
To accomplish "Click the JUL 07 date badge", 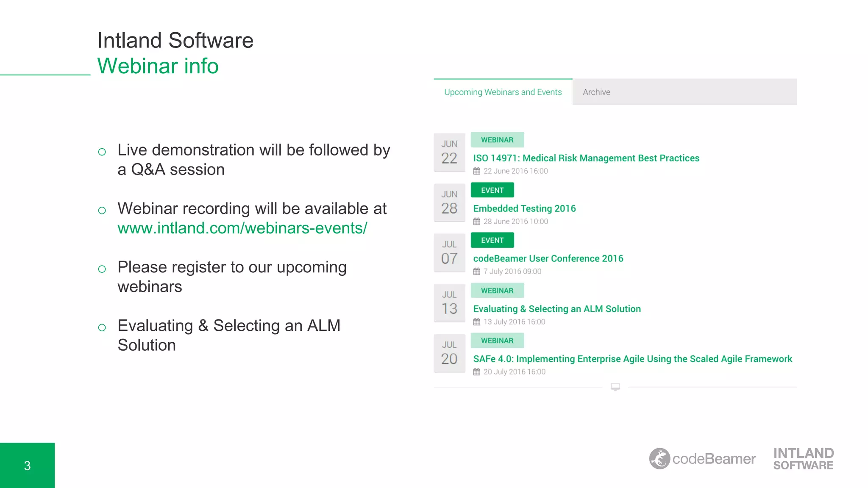I will pos(449,252).
